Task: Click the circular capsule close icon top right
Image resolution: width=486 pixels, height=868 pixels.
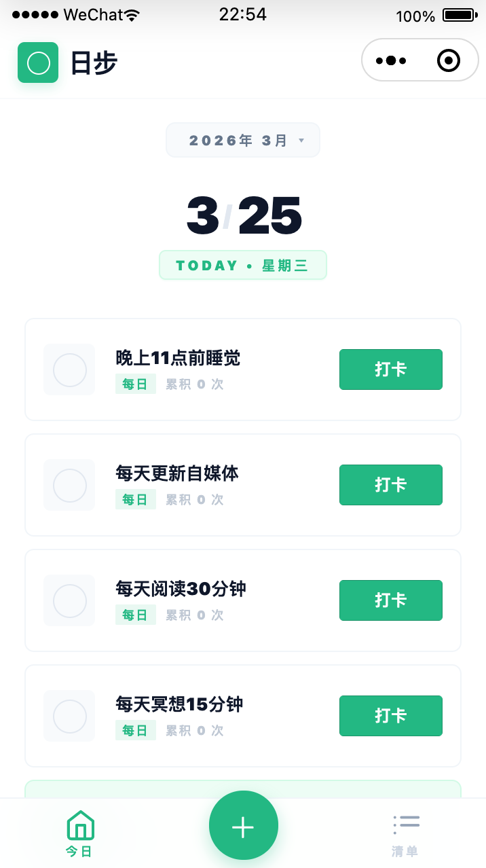Action: (448, 60)
